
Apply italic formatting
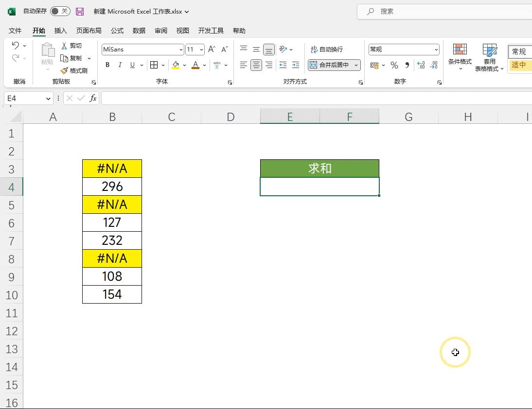tap(120, 65)
